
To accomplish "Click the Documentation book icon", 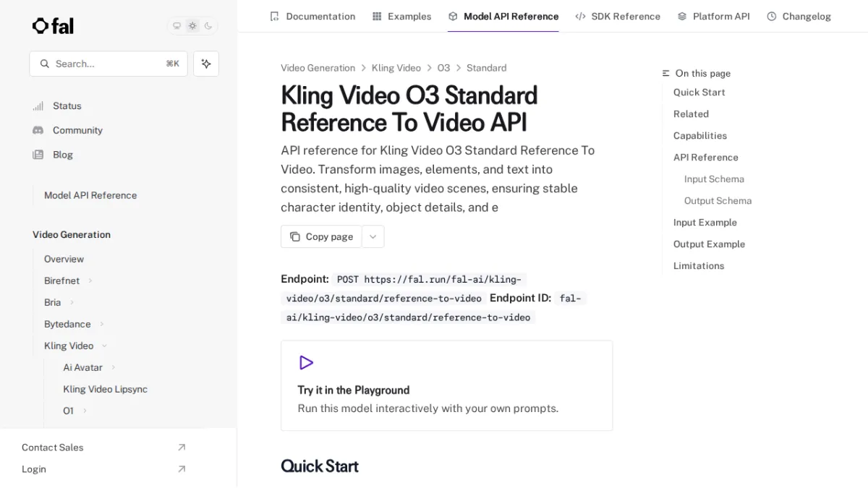I will pyautogui.click(x=274, y=16).
